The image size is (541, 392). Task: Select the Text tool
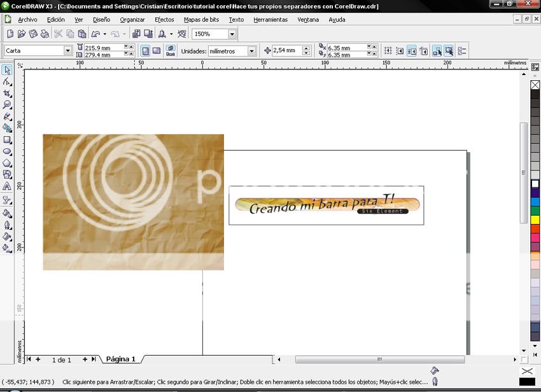[x=7, y=186]
